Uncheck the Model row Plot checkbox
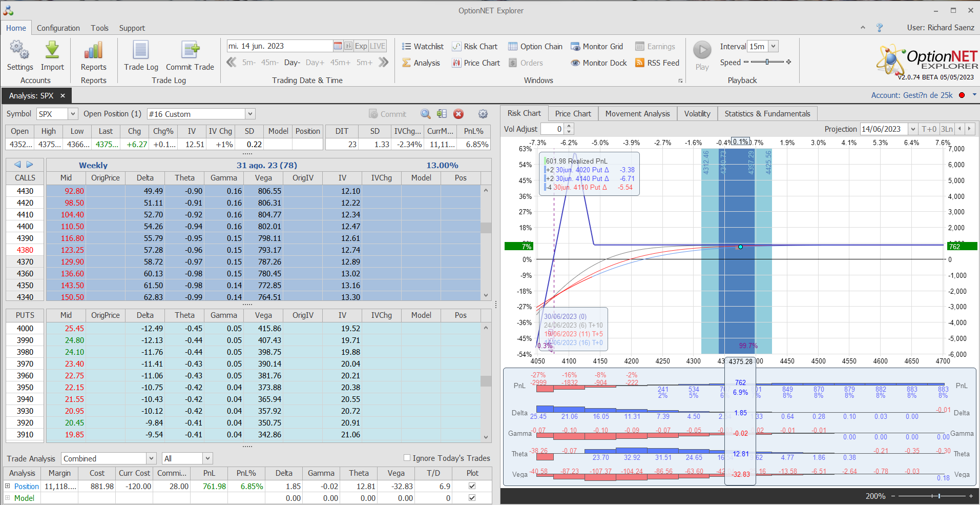Image resolution: width=980 pixels, height=505 pixels. 472,498
